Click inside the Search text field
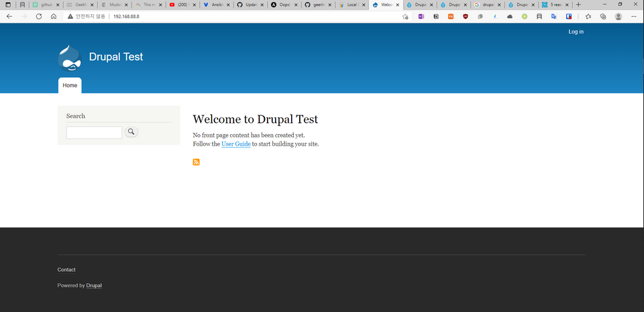644x312 pixels. [x=94, y=133]
